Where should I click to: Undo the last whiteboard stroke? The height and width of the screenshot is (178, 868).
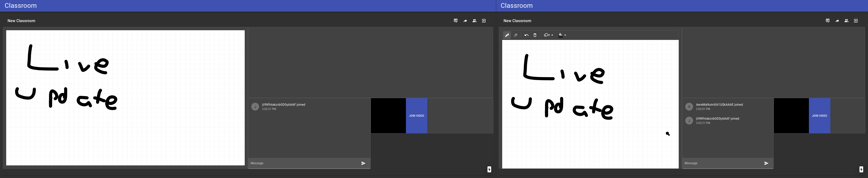coord(526,35)
